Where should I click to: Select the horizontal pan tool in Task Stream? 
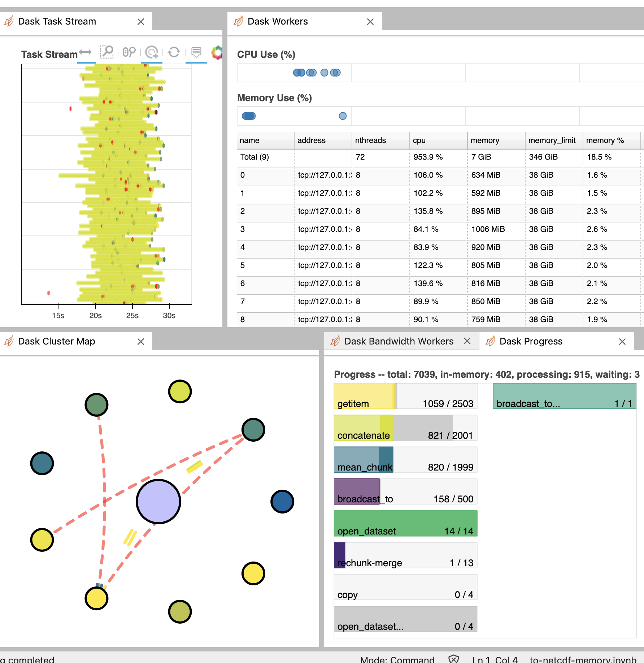[86, 53]
